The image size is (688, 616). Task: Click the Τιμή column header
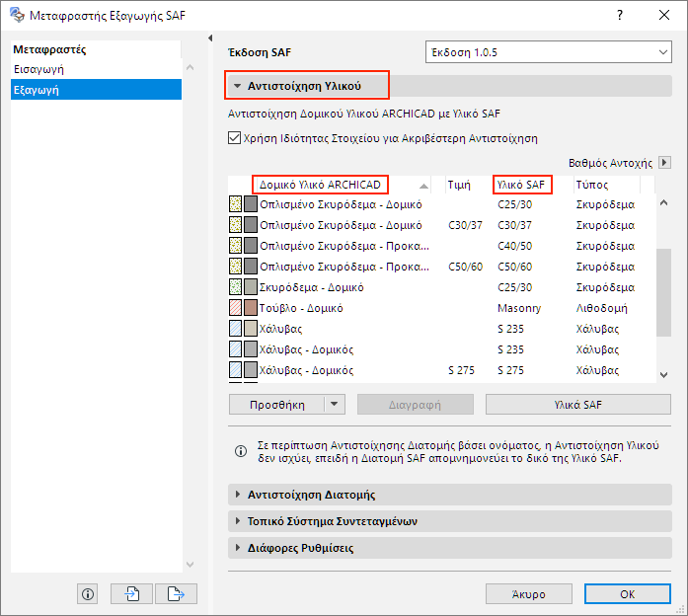(459, 185)
